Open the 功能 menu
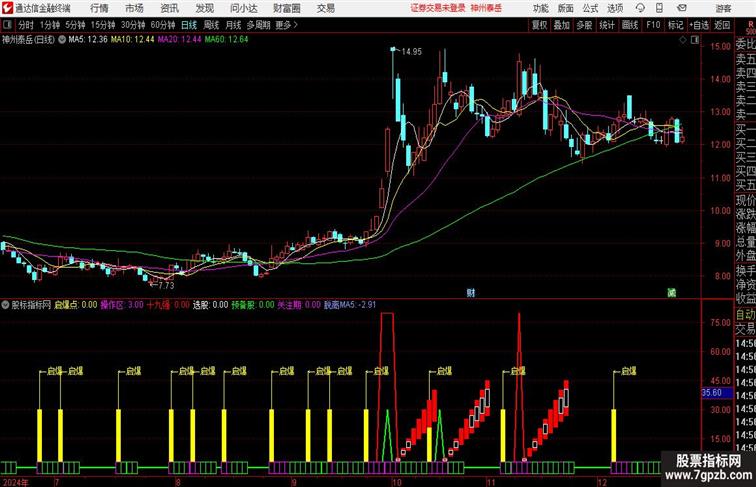The image size is (756, 487). click(x=541, y=8)
